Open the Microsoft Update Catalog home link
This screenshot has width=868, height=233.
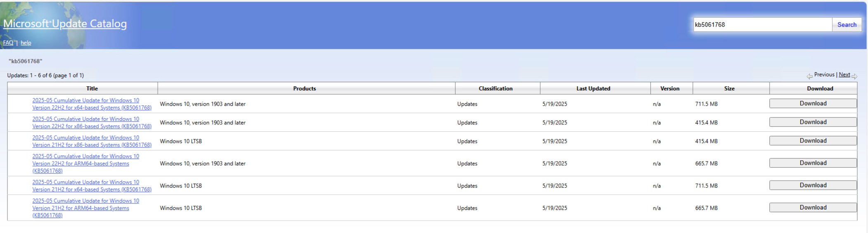click(65, 24)
